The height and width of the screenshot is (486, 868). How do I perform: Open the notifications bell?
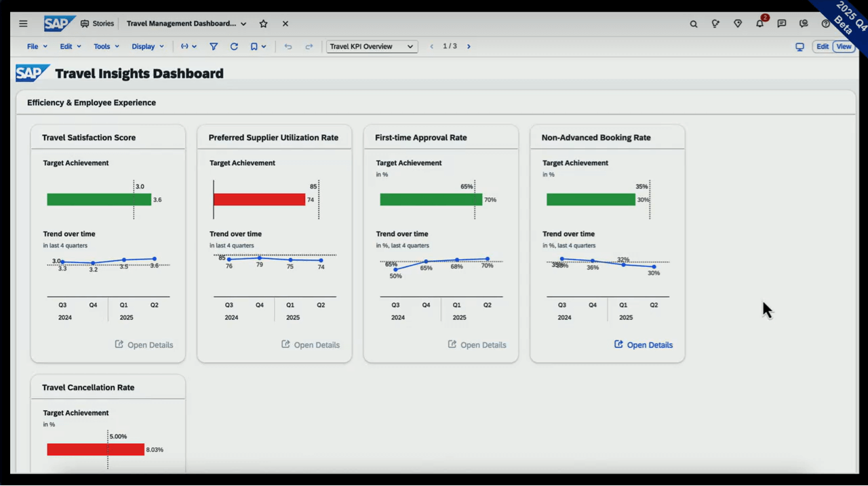tap(759, 24)
